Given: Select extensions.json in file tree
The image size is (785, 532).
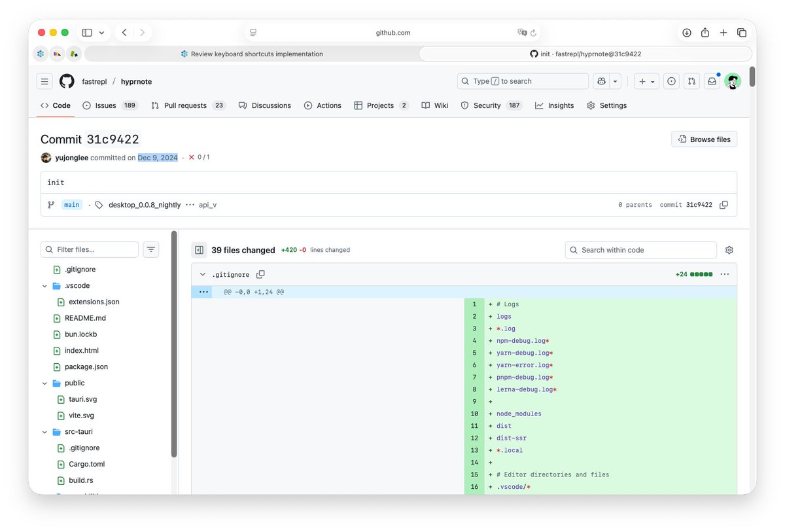Looking at the screenshot, I should click(x=94, y=302).
